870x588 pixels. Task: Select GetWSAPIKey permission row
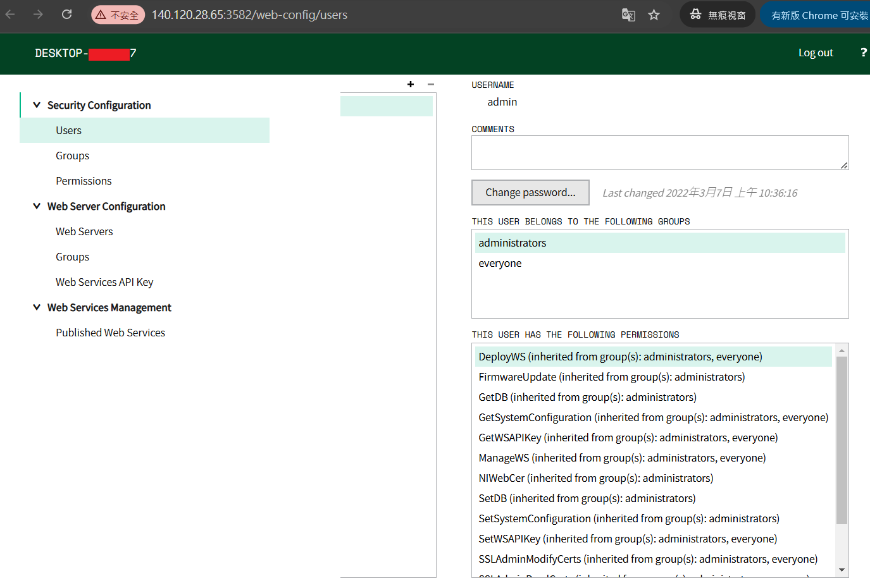coord(654,438)
